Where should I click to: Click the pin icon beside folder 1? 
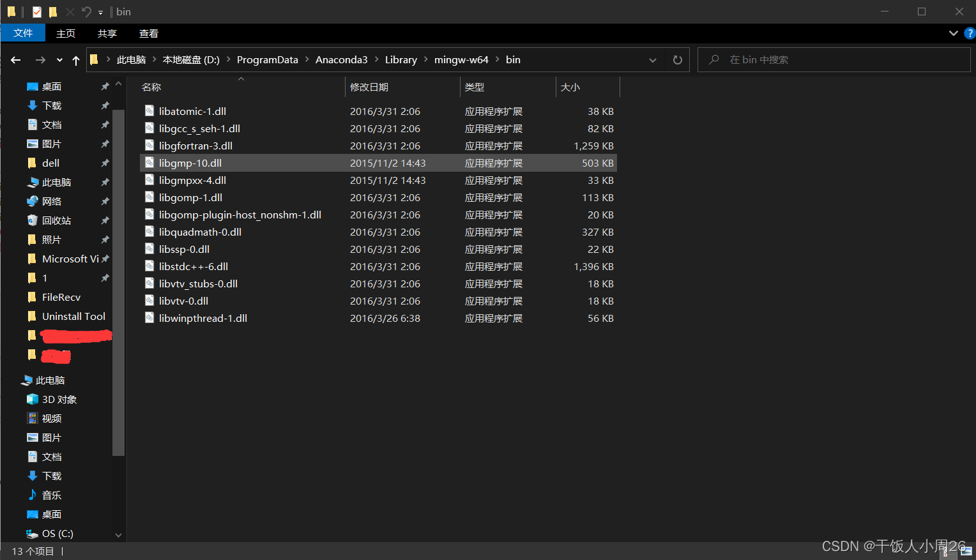(105, 278)
